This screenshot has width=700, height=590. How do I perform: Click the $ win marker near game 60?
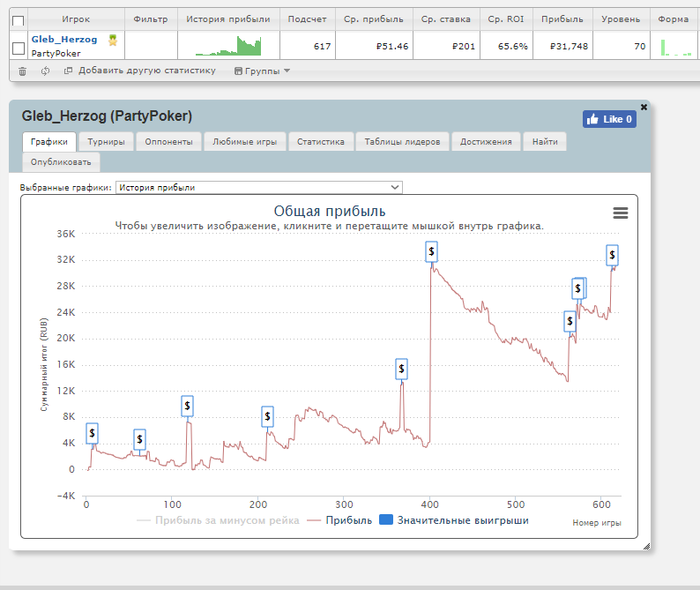(140, 440)
